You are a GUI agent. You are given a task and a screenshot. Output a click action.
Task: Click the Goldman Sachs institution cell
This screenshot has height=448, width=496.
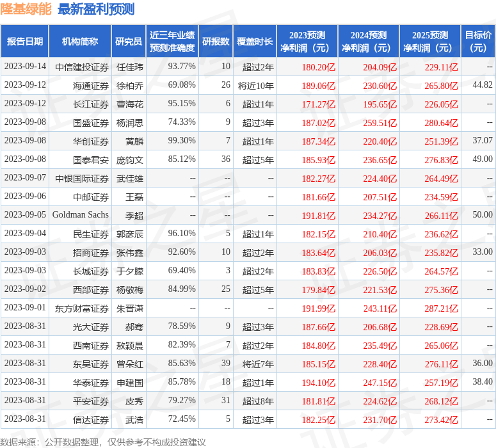click(x=81, y=215)
